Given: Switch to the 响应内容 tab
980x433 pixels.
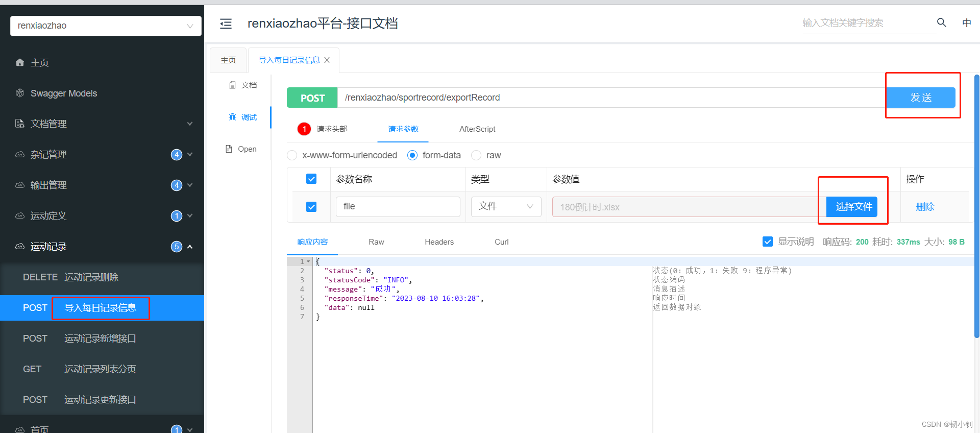Looking at the screenshot, I should pos(312,242).
